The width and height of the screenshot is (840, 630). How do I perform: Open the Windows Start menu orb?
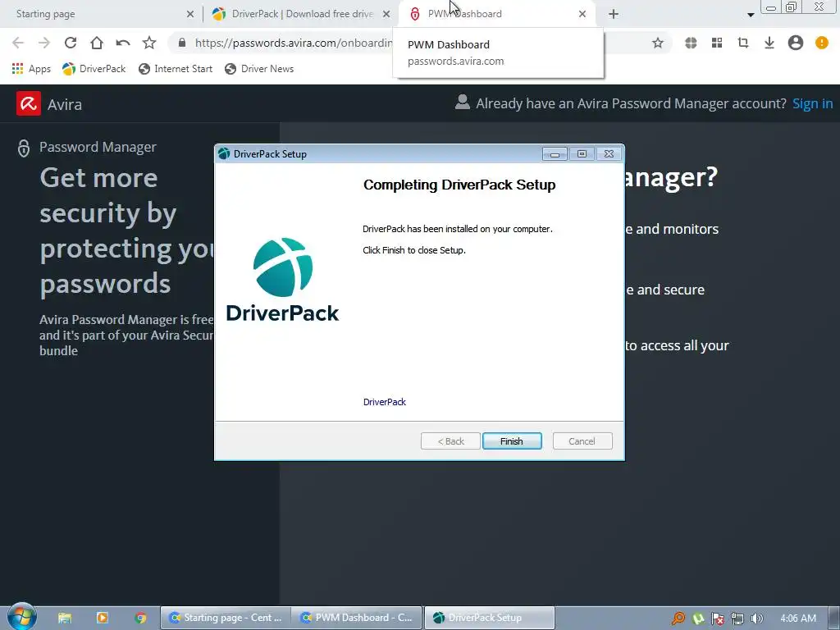pos(22,617)
